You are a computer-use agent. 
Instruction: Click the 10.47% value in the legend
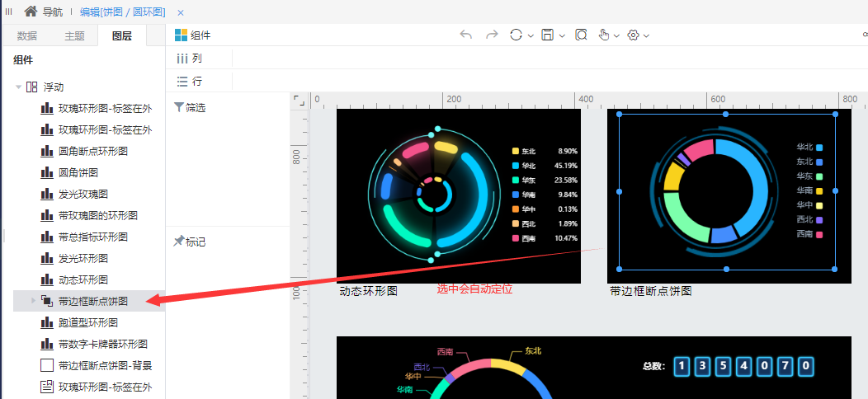[x=566, y=238]
